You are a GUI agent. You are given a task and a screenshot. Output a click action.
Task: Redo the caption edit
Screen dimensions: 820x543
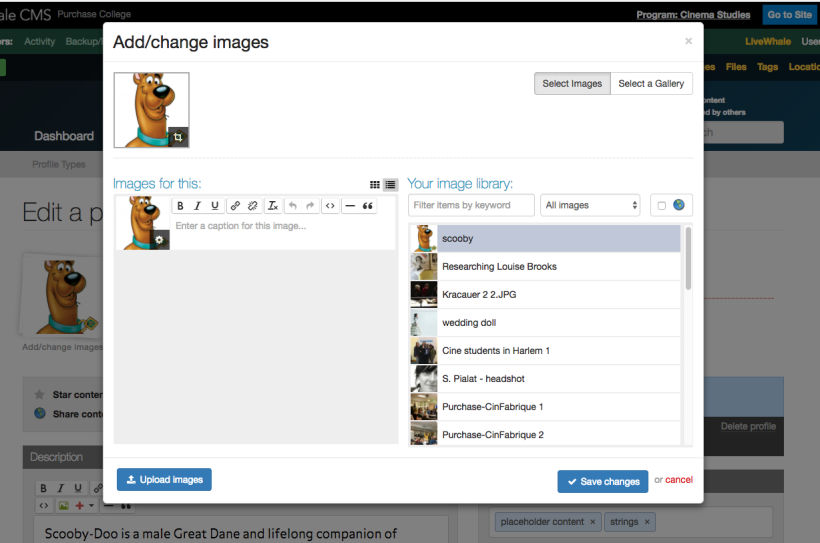tap(310, 206)
